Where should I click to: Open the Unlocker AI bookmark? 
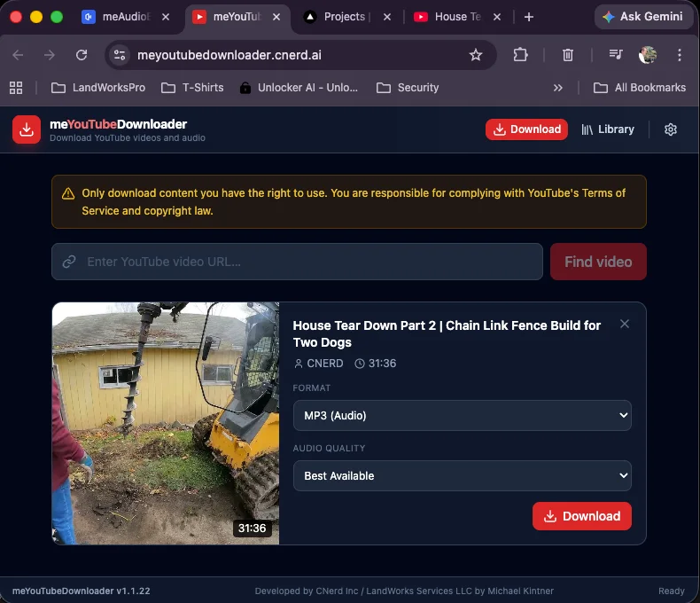[x=299, y=88]
